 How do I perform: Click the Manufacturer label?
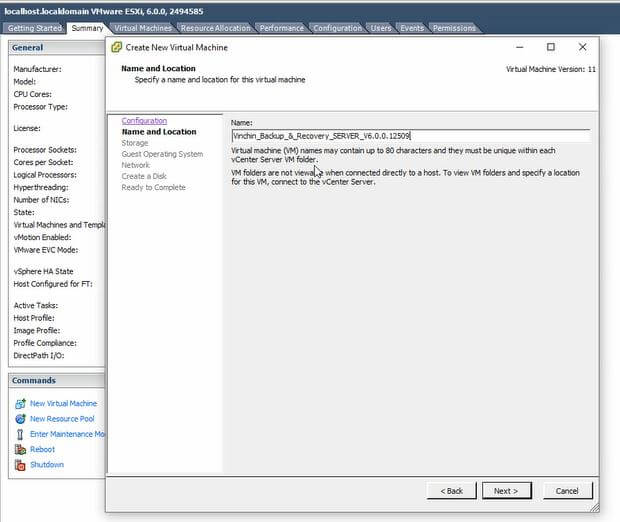38,69
